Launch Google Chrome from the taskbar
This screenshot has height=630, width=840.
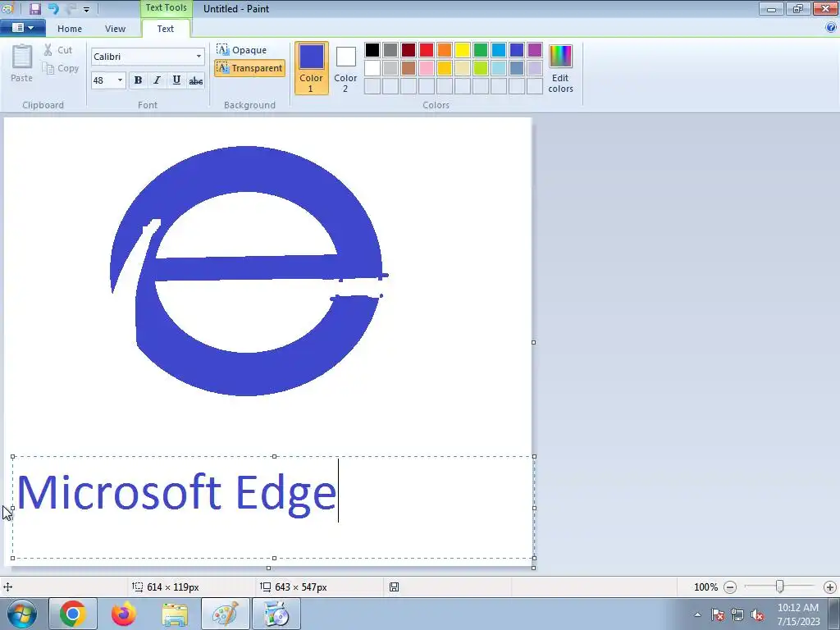pyautogui.click(x=73, y=614)
